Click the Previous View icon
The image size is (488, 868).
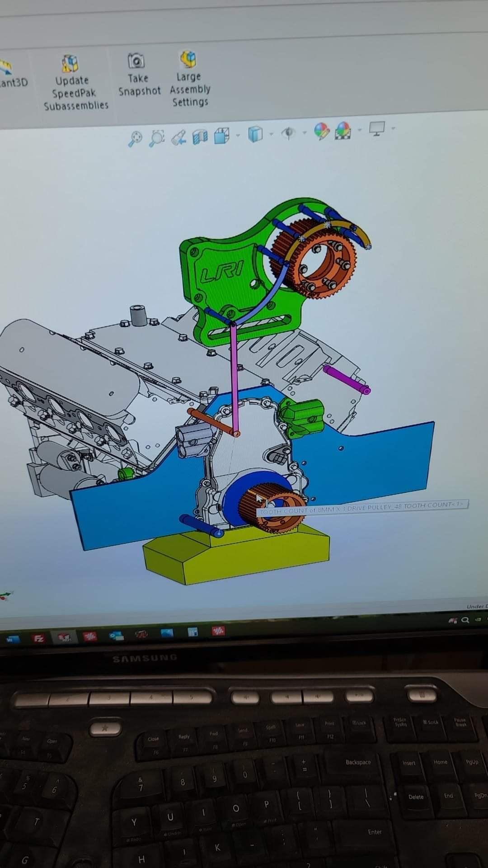(x=178, y=137)
